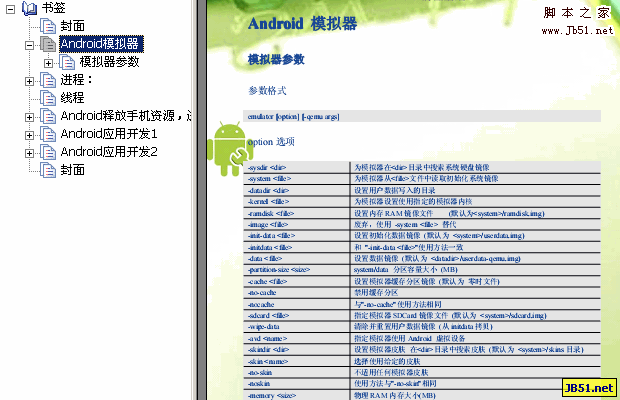620x400 pixels.
Task: Click the 模拟器参数 page icon
Action: click(67, 62)
